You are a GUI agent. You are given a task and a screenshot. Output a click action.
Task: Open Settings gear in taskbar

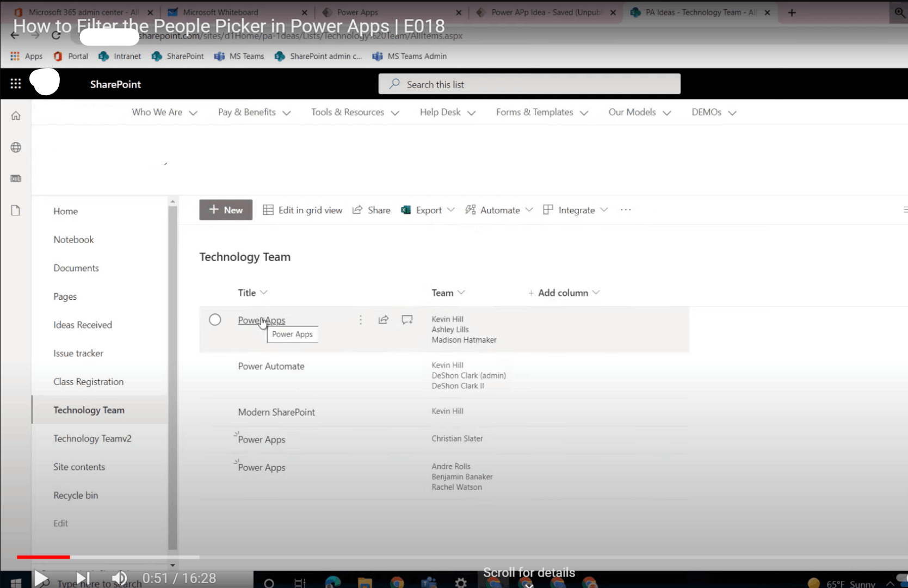[461, 583]
